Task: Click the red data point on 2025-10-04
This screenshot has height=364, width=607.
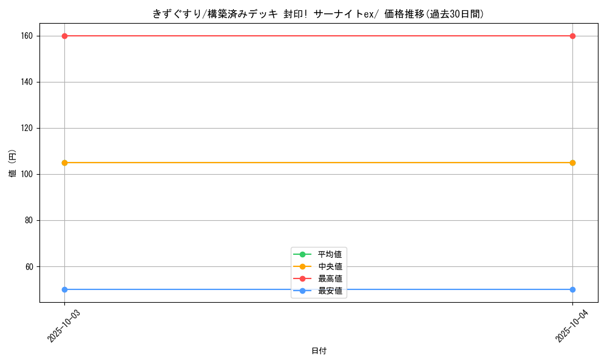Action: (572, 36)
